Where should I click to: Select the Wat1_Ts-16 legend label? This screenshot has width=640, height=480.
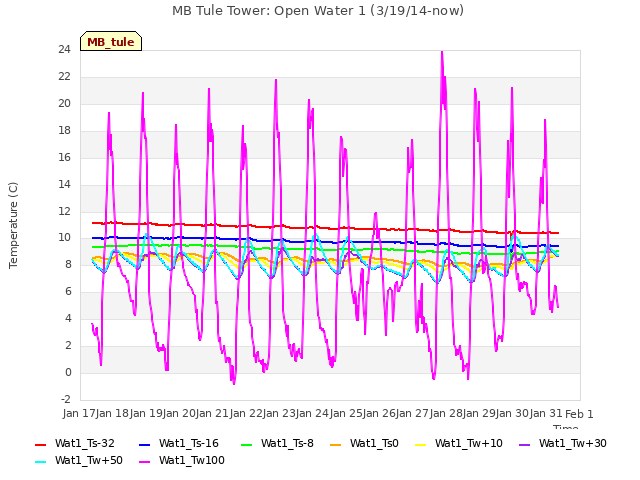[x=189, y=443]
